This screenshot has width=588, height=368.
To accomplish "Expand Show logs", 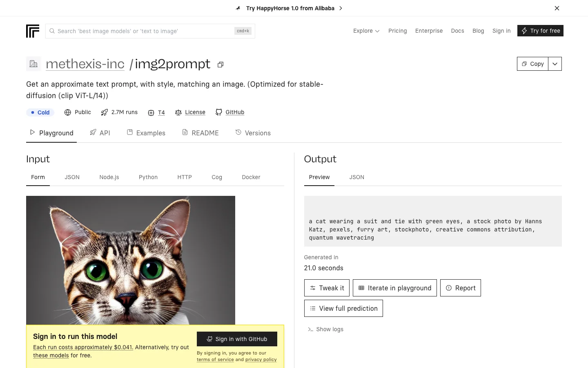I will point(325,329).
